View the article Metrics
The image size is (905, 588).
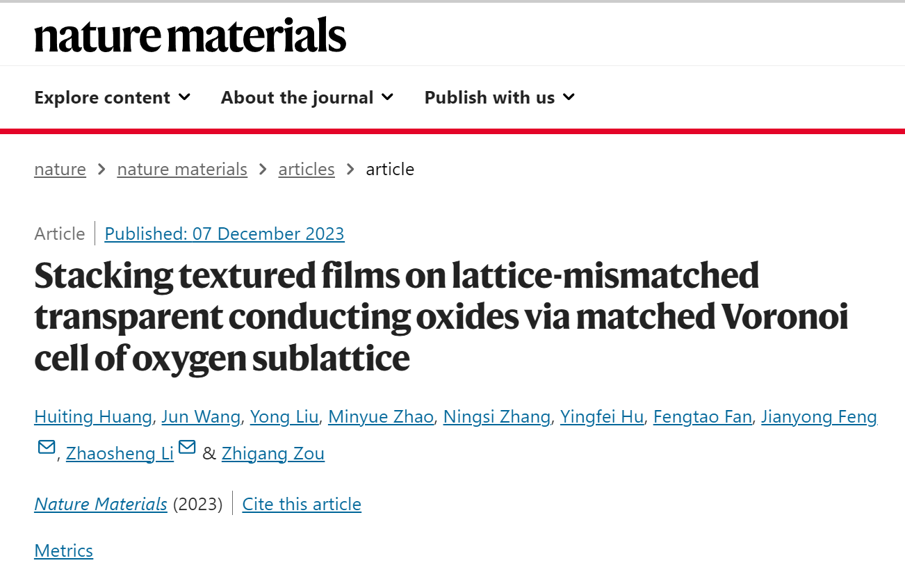[63, 550]
